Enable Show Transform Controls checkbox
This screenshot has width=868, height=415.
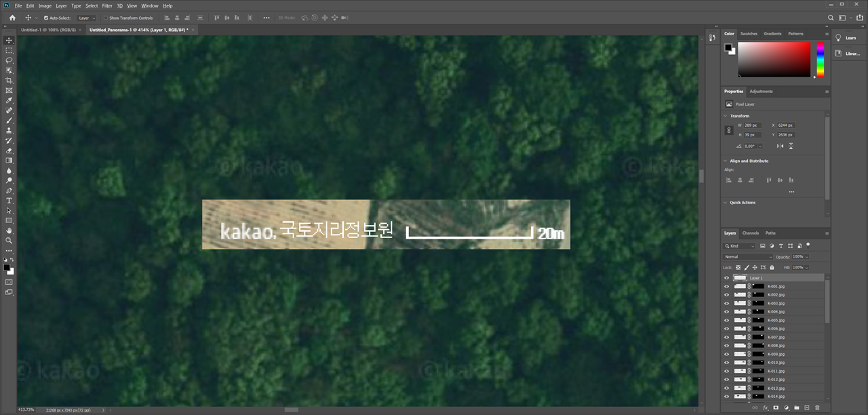pos(106,18)
